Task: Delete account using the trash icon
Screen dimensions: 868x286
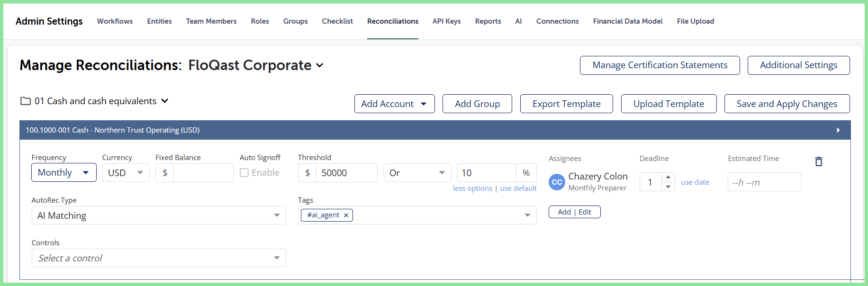Action: 818,161
